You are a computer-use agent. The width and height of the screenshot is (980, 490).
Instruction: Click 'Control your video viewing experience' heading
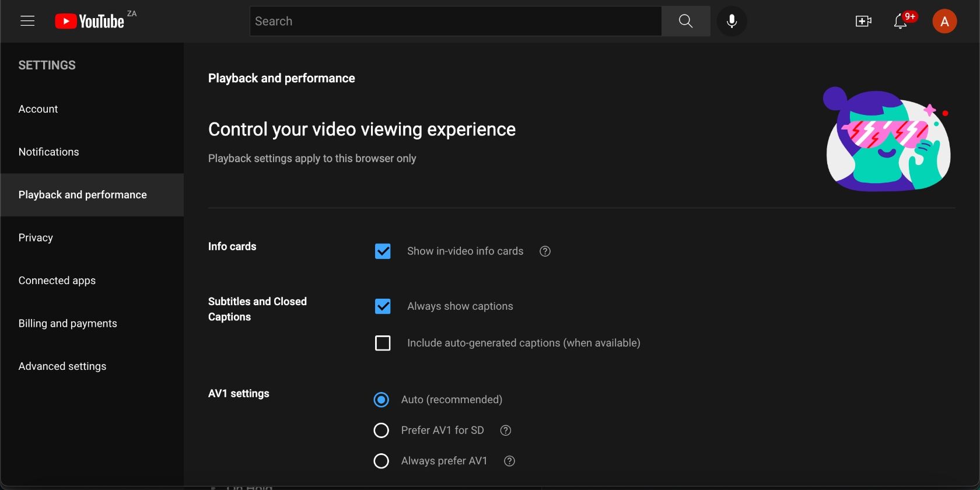click(x=362, y=129)
